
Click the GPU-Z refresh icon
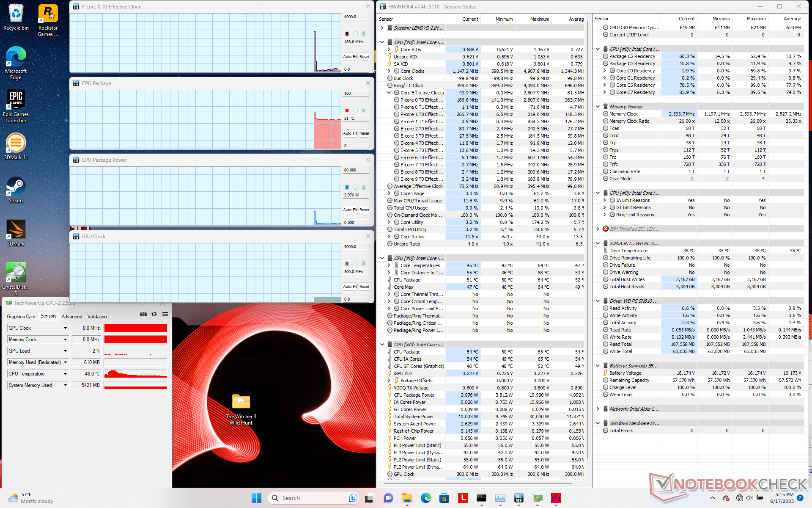pos(154,315)
